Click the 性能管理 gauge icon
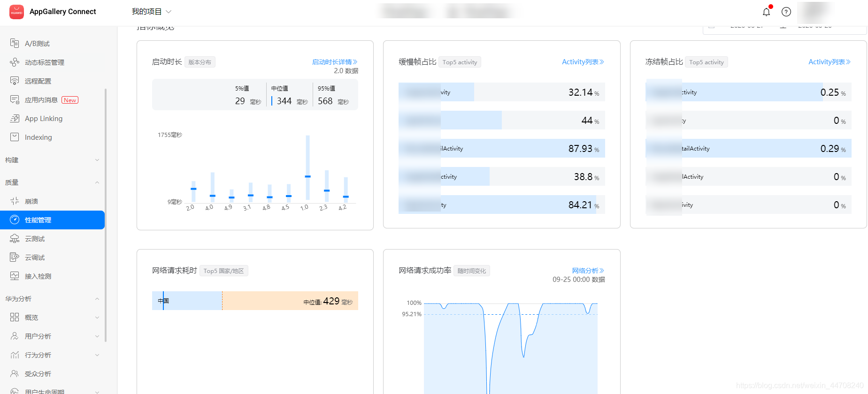 click(15, 220)
